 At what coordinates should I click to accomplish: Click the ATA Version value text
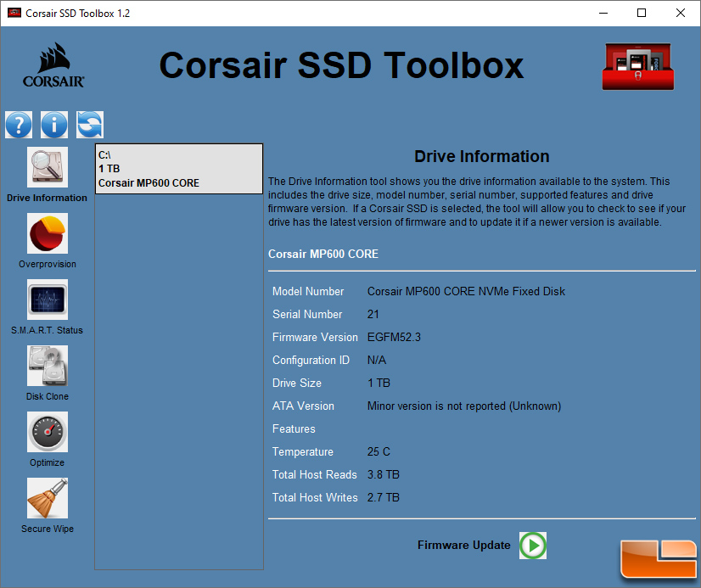tap(464, 406)
